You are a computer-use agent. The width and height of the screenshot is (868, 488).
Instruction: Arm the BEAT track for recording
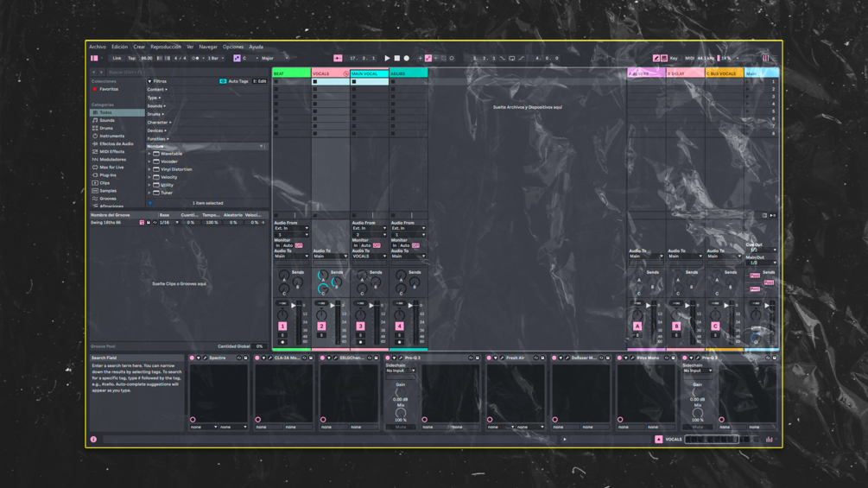click(282, 343)
